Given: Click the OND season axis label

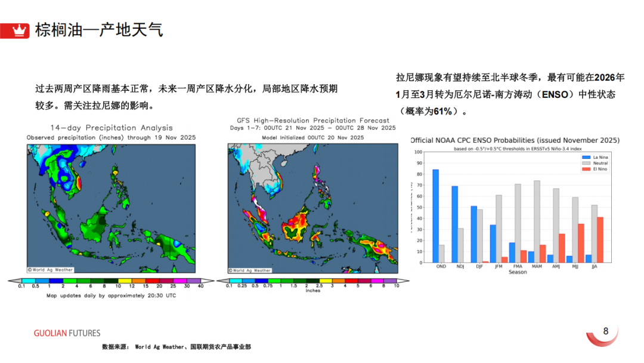Looking at the screenshot, I should (x=441, y=266).
